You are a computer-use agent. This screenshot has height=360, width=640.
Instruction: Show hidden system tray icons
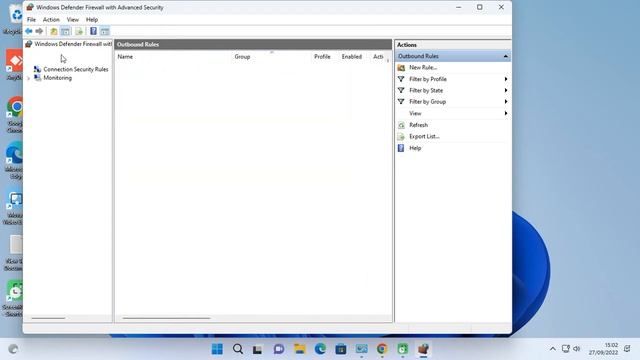[553, 349]
